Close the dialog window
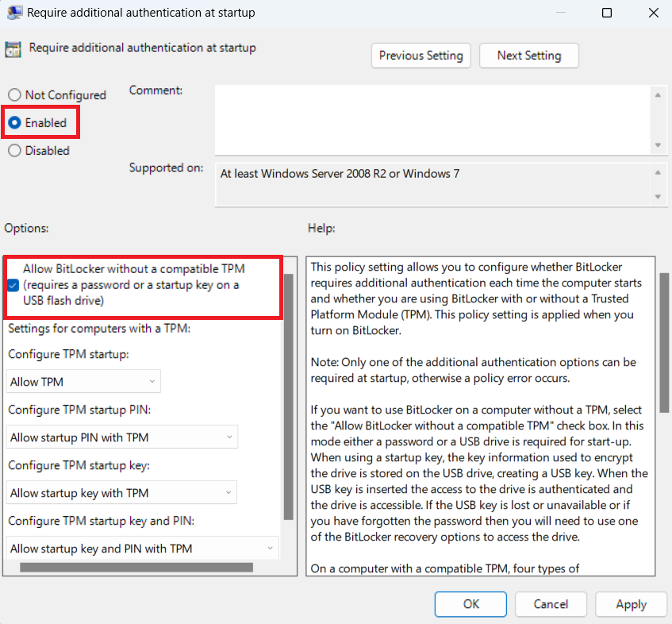672x624 pixels. point(653,13)
